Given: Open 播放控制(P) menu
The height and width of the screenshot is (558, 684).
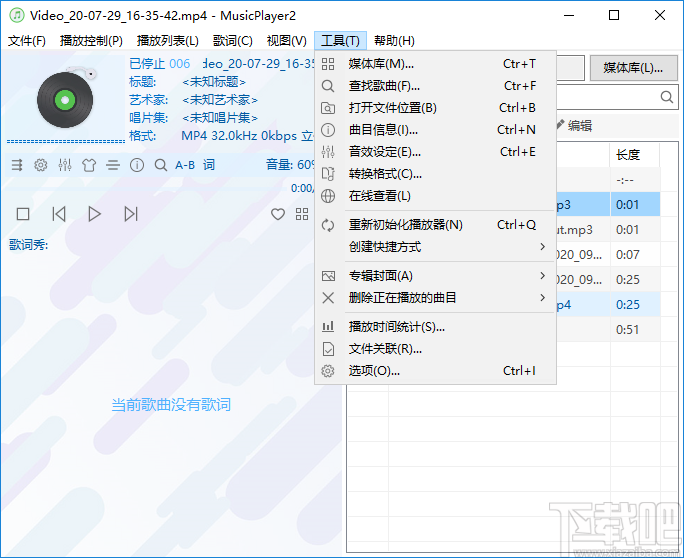Looking at the screenshot, I should 91,41.
